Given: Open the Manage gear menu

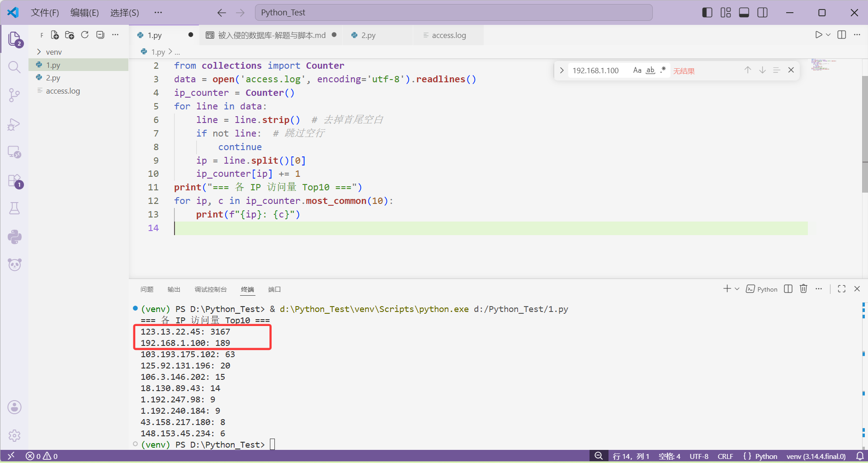Looking at the screenshot, I should click(x=14, y=435).
